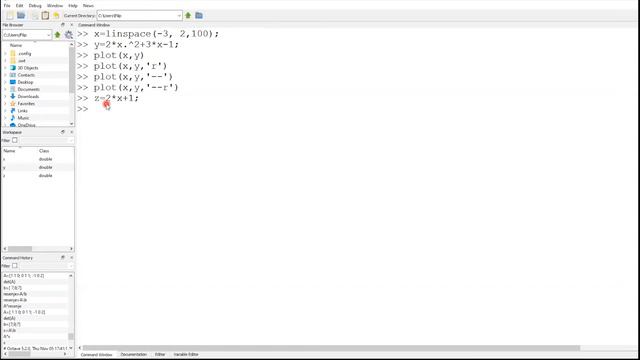Switch to the Command Window tab

click(x=97, y=355)
